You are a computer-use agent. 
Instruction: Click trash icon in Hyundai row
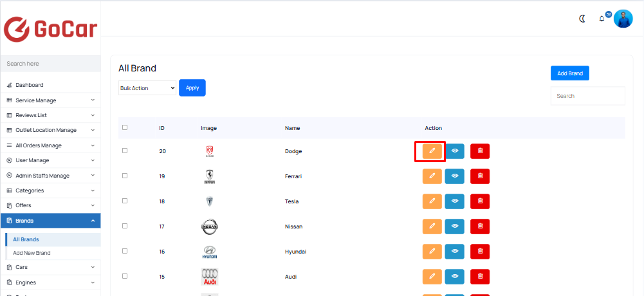point(480,251)
